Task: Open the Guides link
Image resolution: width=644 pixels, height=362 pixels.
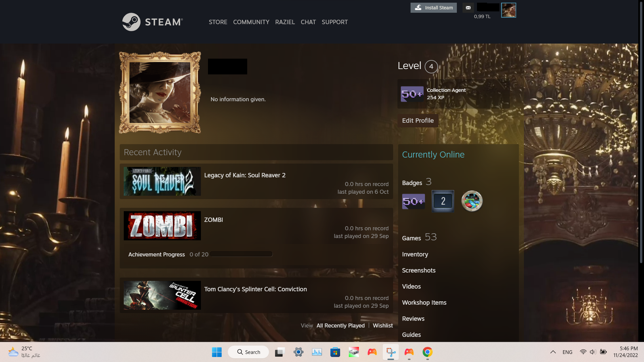Action: (412, 335)
